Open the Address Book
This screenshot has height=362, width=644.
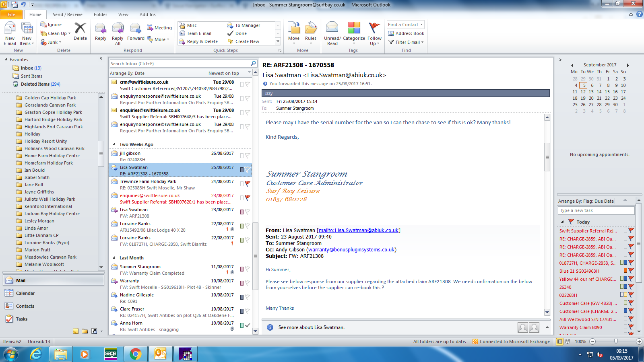pyautogui.click(x=406, y=33)
